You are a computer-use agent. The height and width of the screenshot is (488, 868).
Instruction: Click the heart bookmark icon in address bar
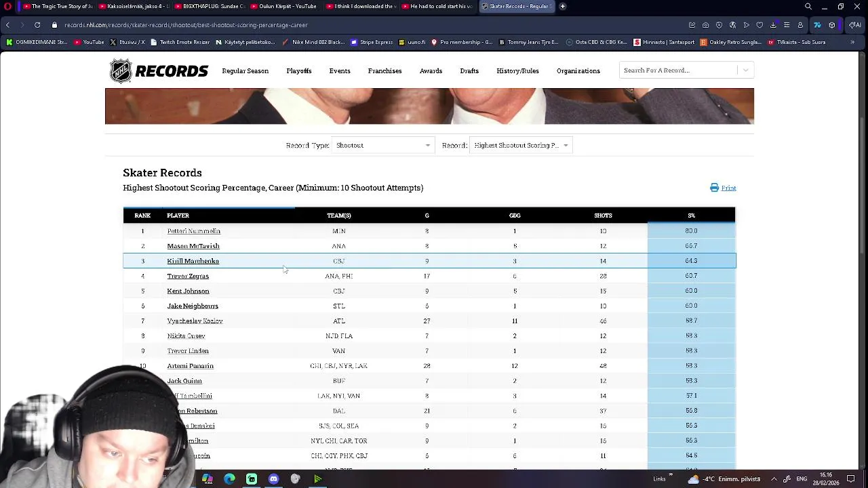(759, 25)
